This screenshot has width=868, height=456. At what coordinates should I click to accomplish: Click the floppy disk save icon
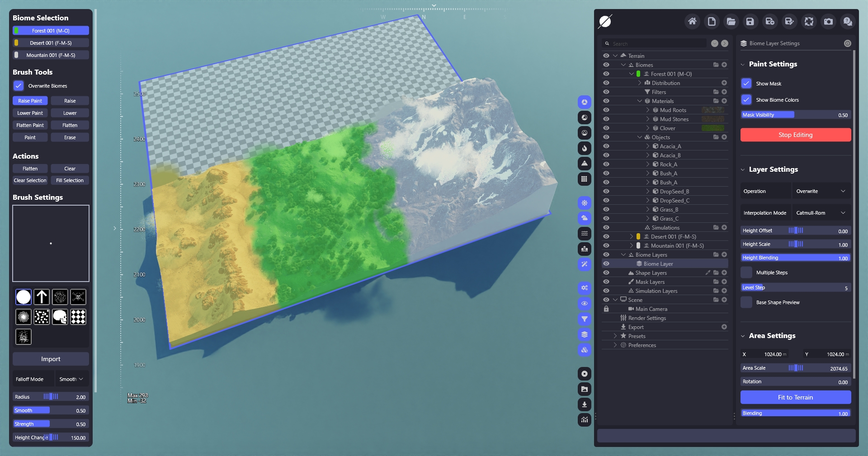pyautogui.click(x=750, y=21)
